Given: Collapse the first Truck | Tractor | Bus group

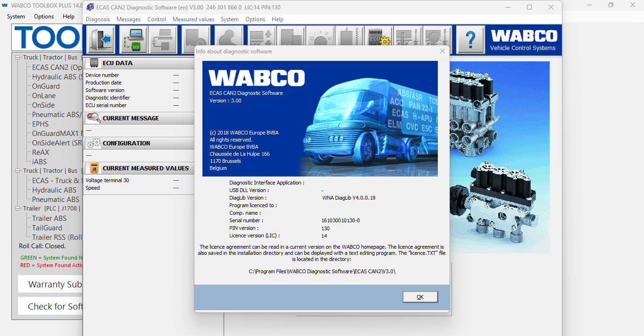Looking at the screenshot, I should pyautogui.click(x=18, y=58).
